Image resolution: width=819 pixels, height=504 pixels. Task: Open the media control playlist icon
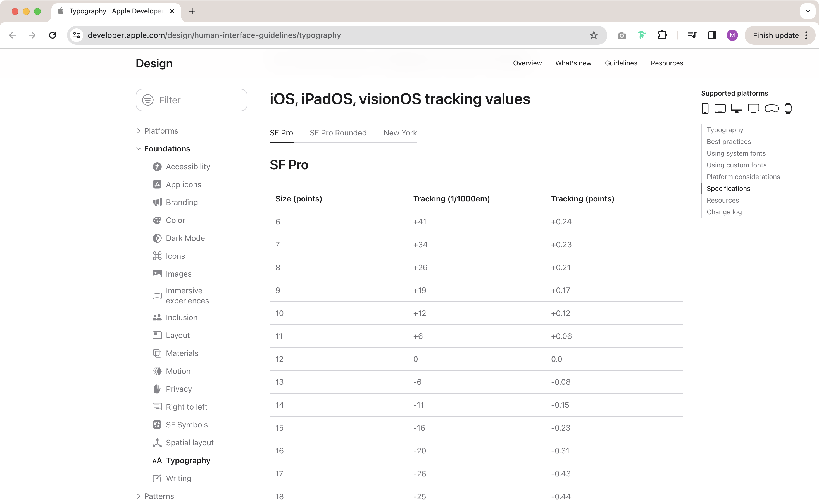click(692, 35)
